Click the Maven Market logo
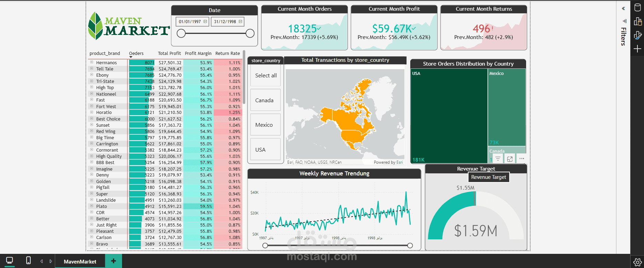 tap(129, 26)
